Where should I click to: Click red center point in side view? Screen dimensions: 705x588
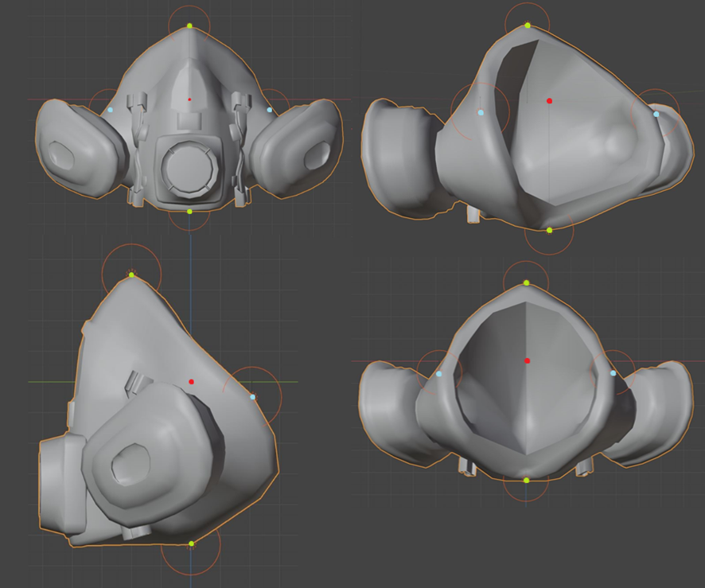(x=192, y=382)
